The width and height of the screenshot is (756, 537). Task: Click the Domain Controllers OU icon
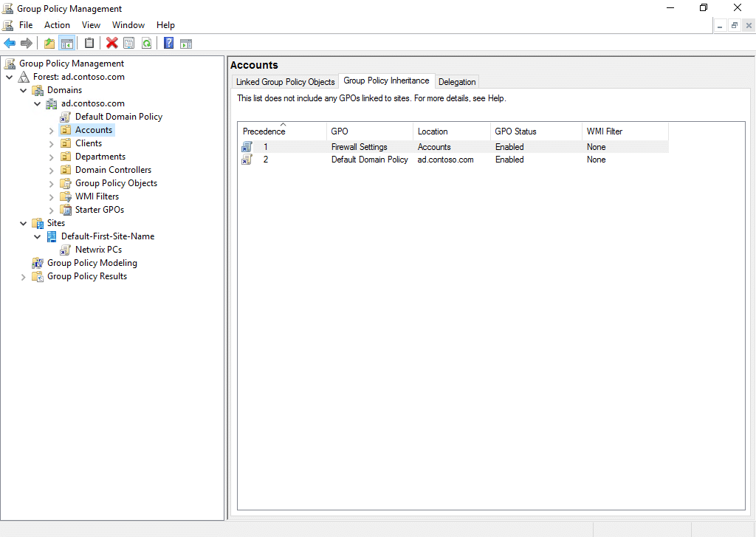tap(66, 170)
